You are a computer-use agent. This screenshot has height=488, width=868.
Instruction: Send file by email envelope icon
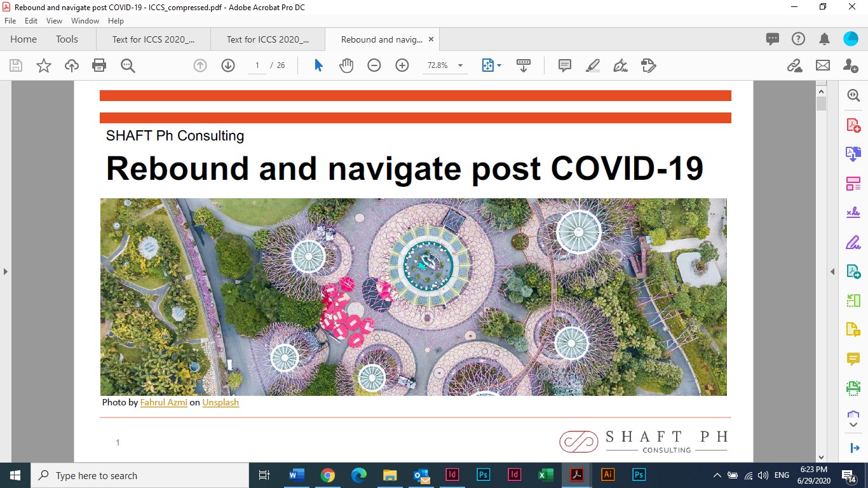(x=823, y=65)
